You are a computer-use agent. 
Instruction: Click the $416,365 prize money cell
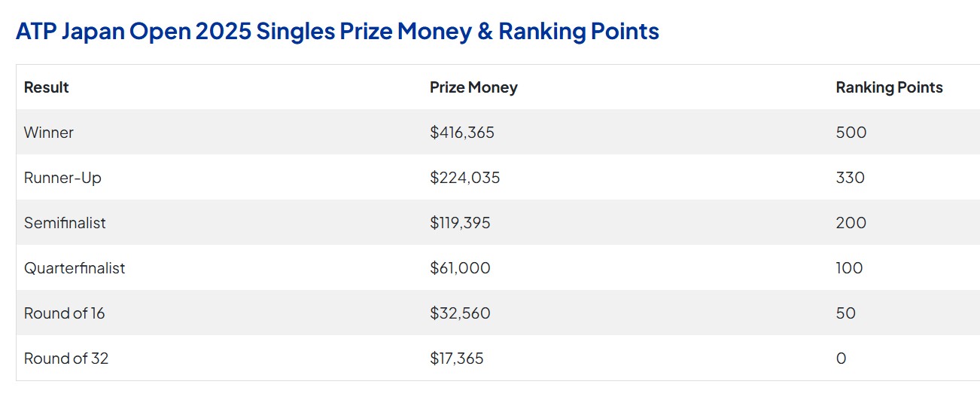[x=462, y=133]
